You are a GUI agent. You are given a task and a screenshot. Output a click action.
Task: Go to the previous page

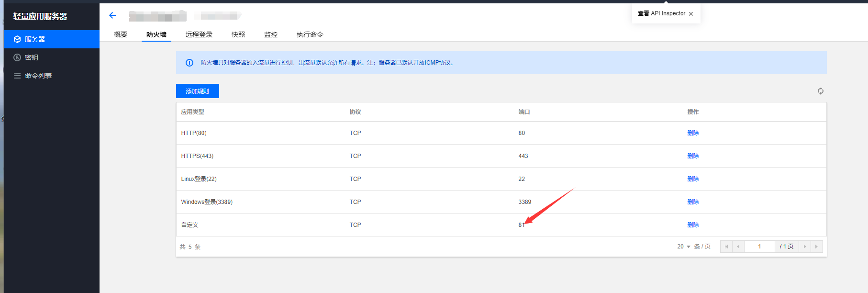[x=738, y=247]
